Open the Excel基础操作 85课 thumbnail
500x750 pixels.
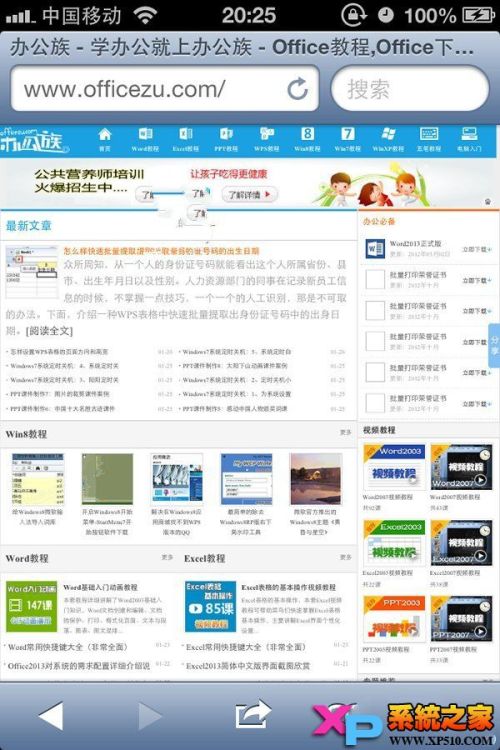tap(211, 606)
